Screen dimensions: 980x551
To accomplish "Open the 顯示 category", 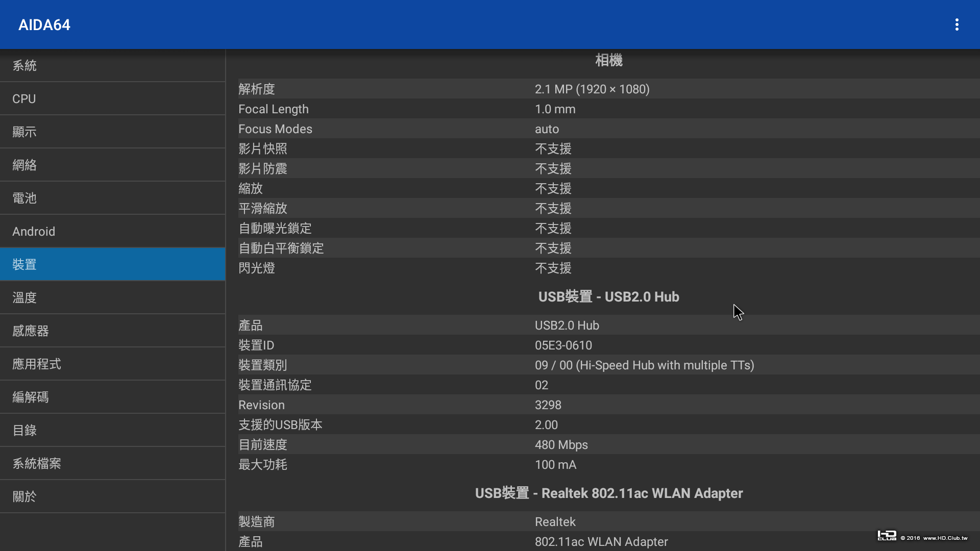I will point(112,132).
